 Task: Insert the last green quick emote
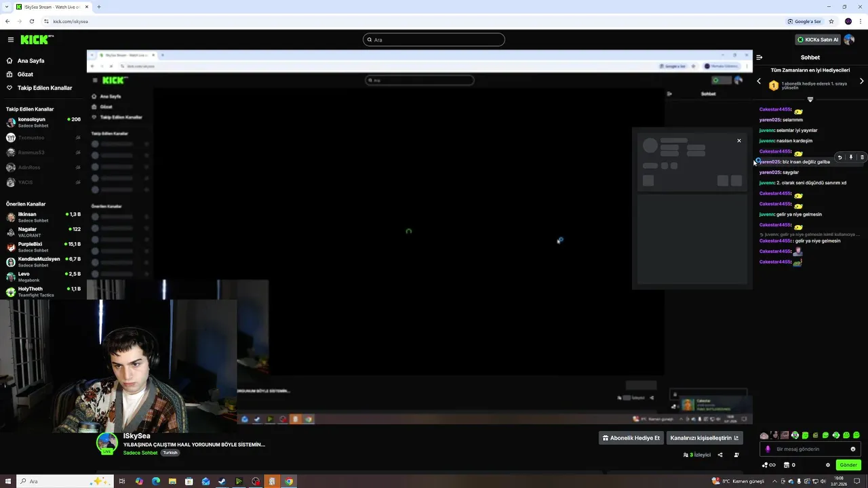tap(856, 435)
